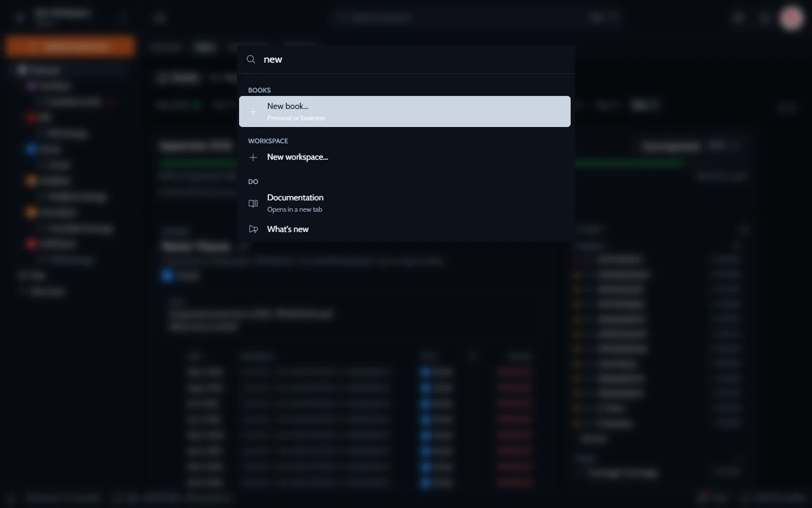This screenshot has width=812, height=508.
Task: Click the "Personal or business" subtitle
Action: pos(296,118)
